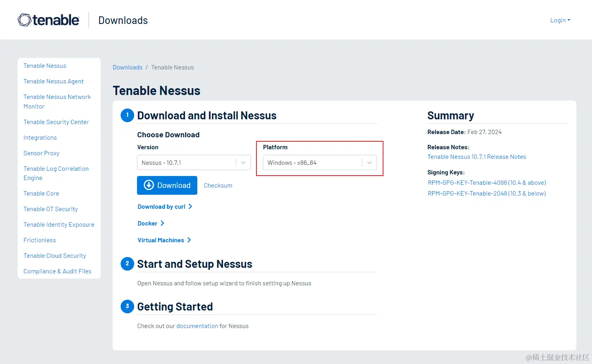Expand the Download by curl section
Viewport: 592px width, 364px height.
pos(165,207)
